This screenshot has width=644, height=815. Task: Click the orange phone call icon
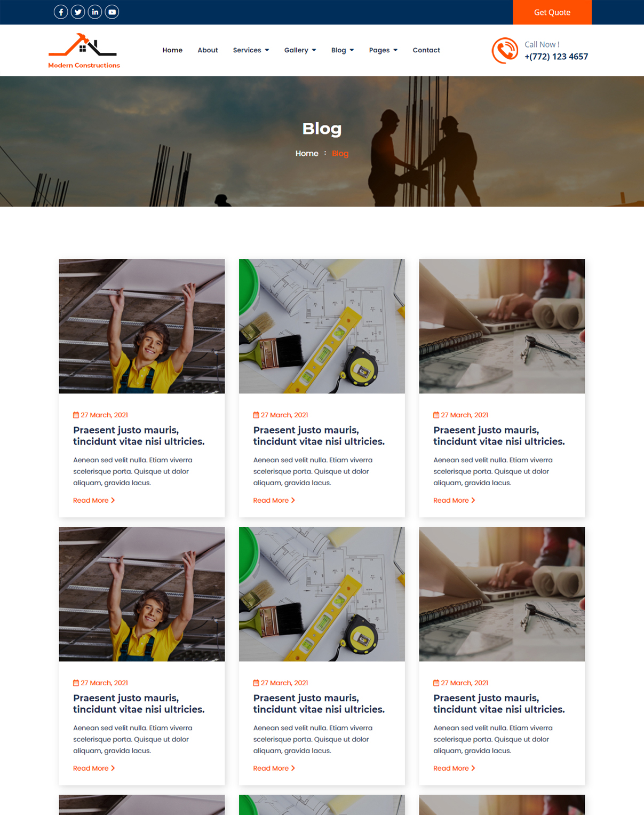tap(505, 51)
